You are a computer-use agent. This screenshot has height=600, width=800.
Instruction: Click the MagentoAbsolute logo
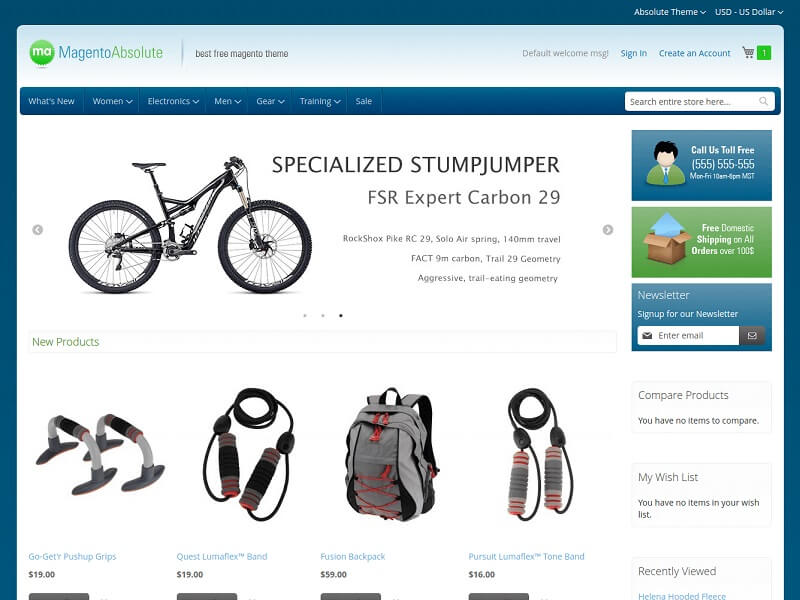click(x=96, y=53)
